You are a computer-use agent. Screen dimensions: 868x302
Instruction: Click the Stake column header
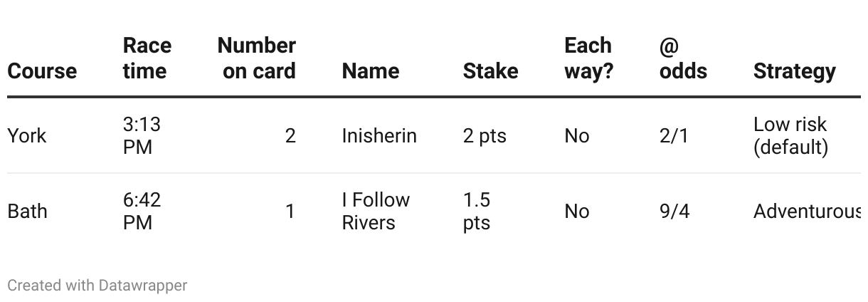(x=490, y=71)
